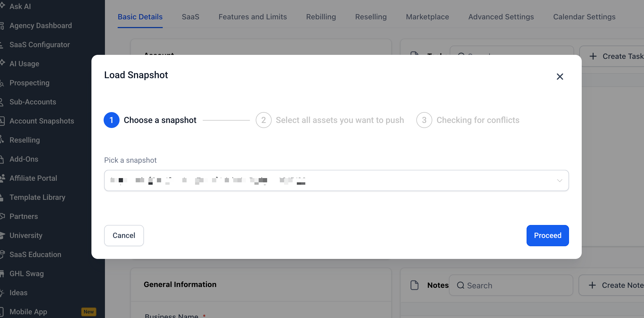This screenshot has height=318, width=644.
Task: Click the magnifier icon in Notes search
Action: 461,285
